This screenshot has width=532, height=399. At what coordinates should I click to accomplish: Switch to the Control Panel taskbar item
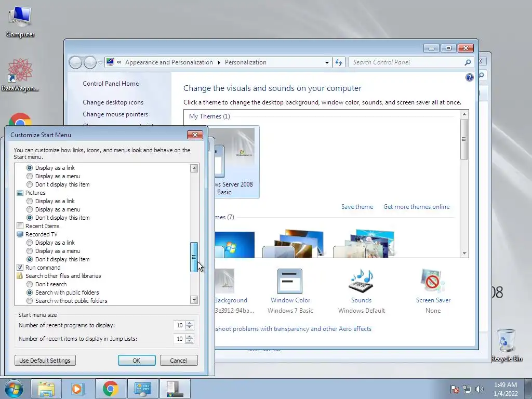pos(142,389)
